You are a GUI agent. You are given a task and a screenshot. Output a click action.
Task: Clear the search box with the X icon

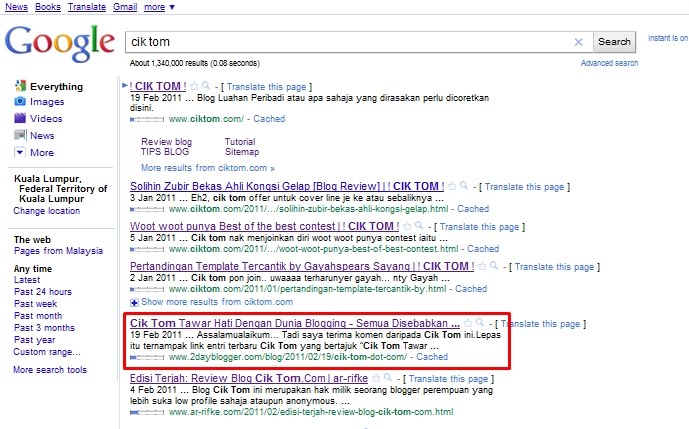[x=578, y=42]
